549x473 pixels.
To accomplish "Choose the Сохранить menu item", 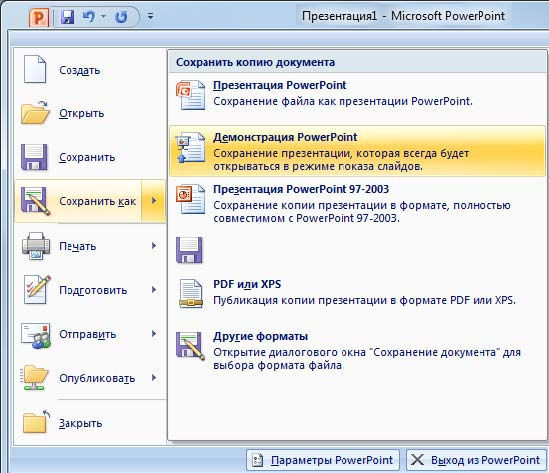I will pyautogui.click(x=90, y=157).
